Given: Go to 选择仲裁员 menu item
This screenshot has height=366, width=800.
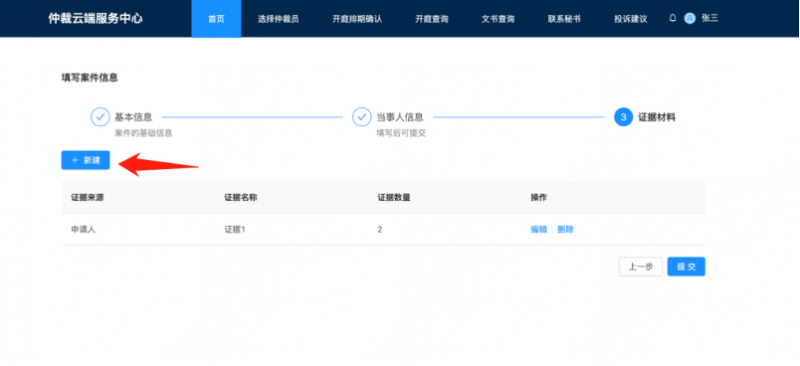Looking at the screenshot, I should (278, 19).
